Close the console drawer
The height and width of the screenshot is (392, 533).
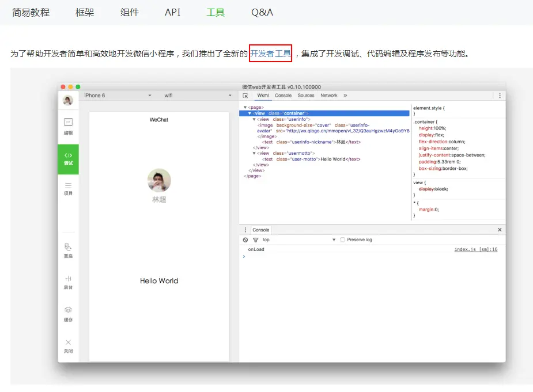pos(500,230)
